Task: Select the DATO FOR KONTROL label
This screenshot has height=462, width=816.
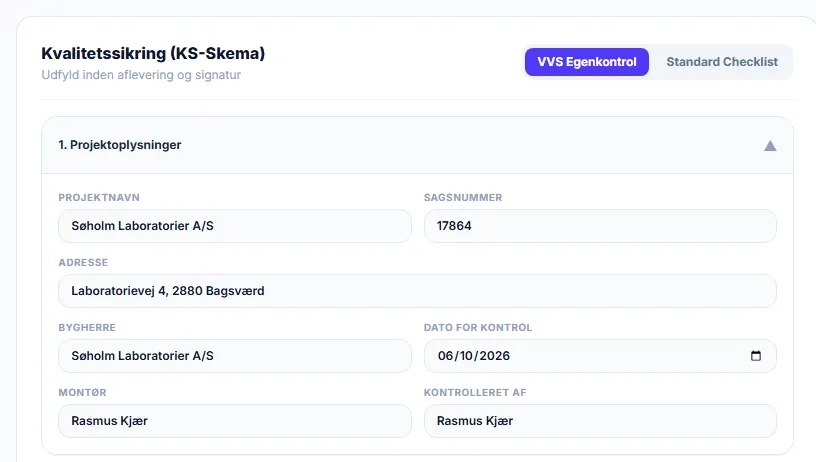Action: [478, 328]
